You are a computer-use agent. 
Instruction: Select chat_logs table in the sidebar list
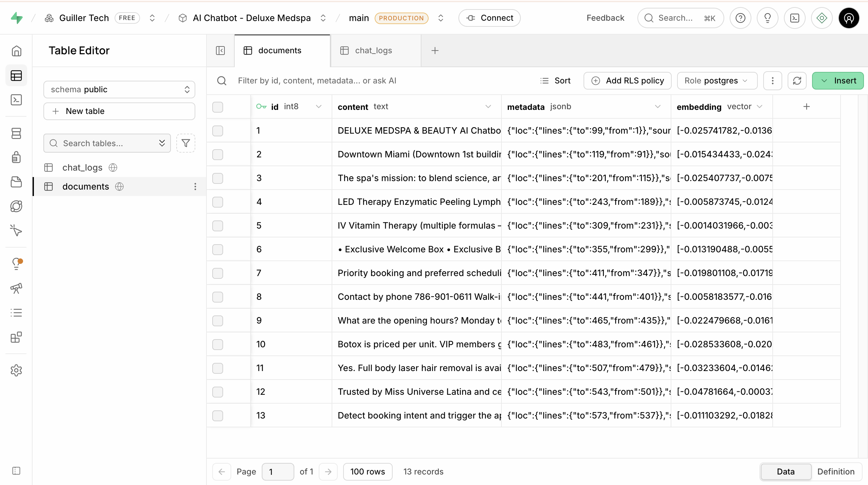click(x=119, y=168)
